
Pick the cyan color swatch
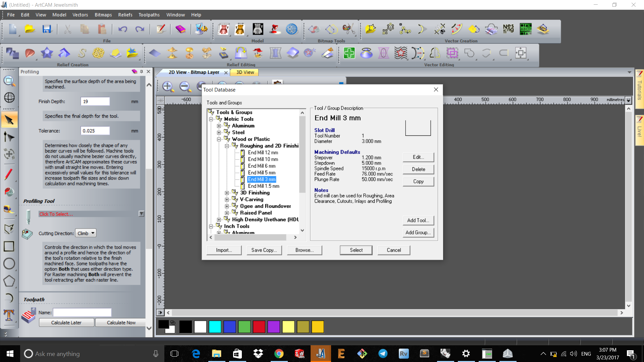pos(215,326)
